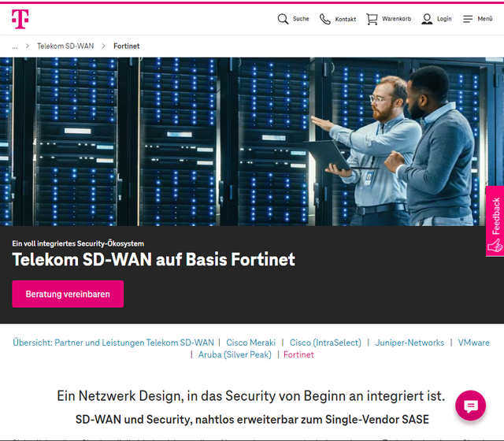Image resolution: width=504 pixels, height=441 pixels.
Task: Click 'Ein voll integriertes Security-Ökosystem' text
Action: [78, 243]
